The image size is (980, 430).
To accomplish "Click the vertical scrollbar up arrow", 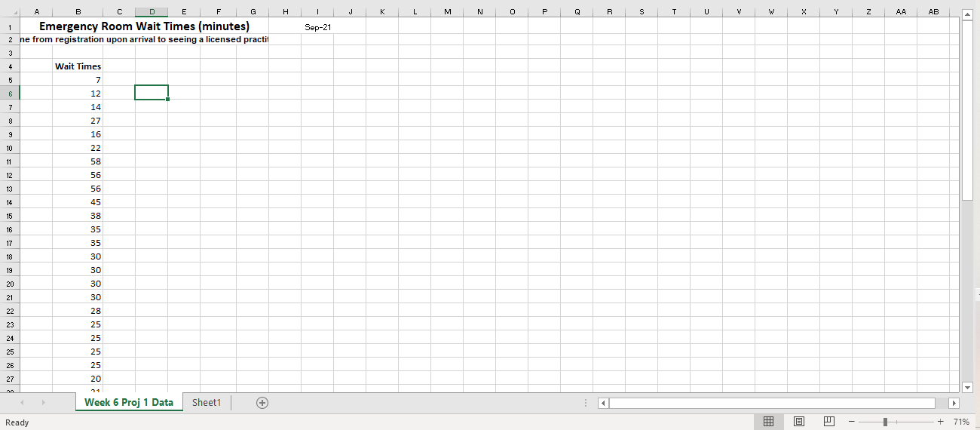I will [968, 15].
